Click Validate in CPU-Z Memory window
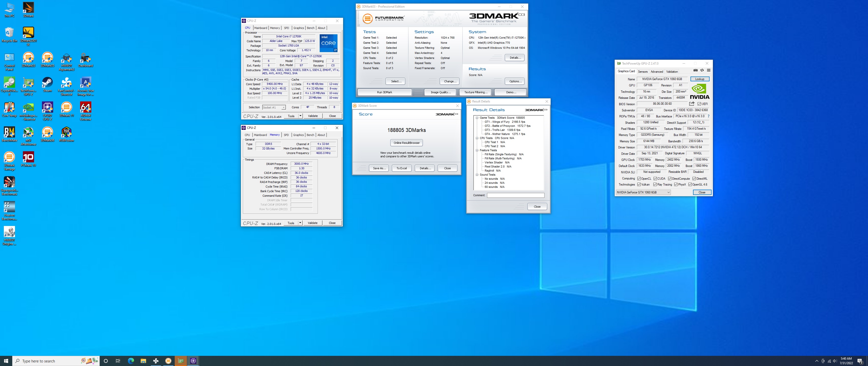This screenshot has width=868, height=366. coord(312,223)
